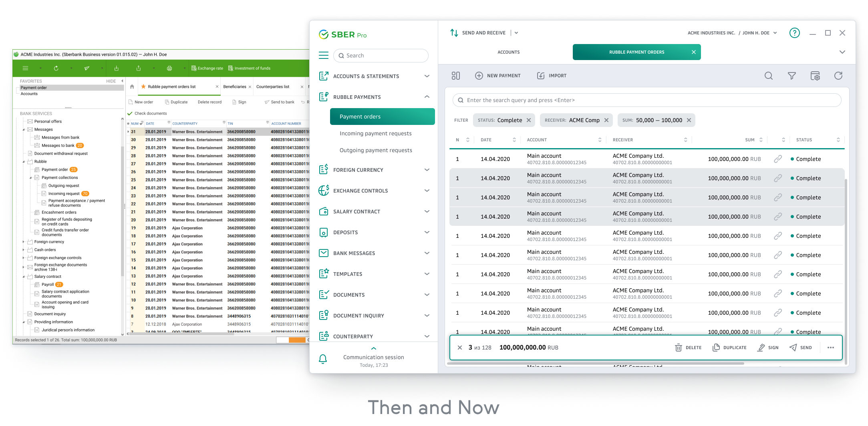The image size is (868, 426).
Task: Switch to the Accounts tab
Action: coord(508,52)
